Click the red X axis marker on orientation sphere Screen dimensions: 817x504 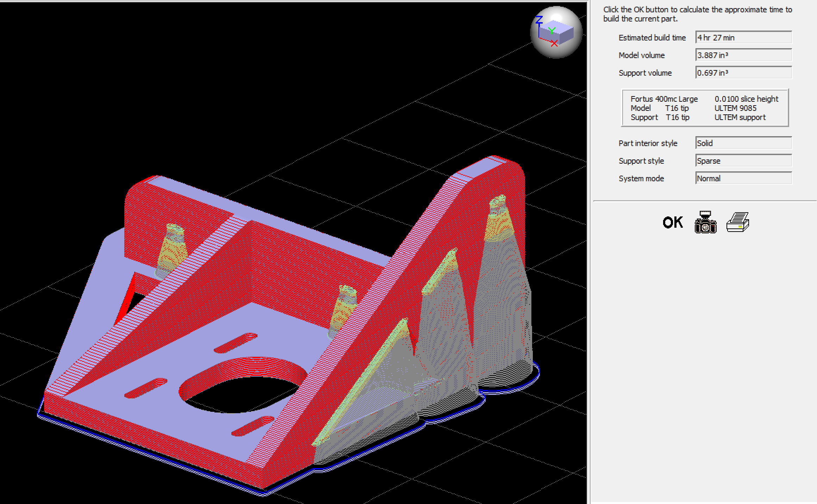(x=554, y=44)
